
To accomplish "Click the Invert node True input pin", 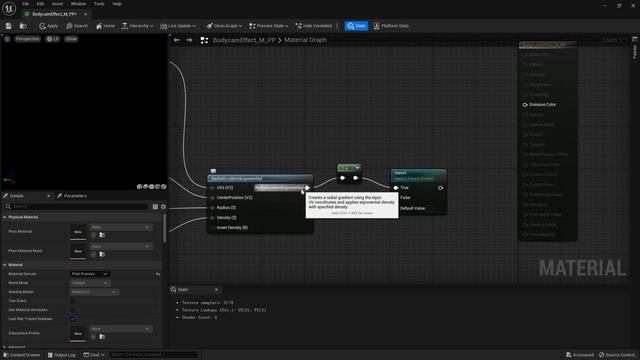I will point(396,188).
